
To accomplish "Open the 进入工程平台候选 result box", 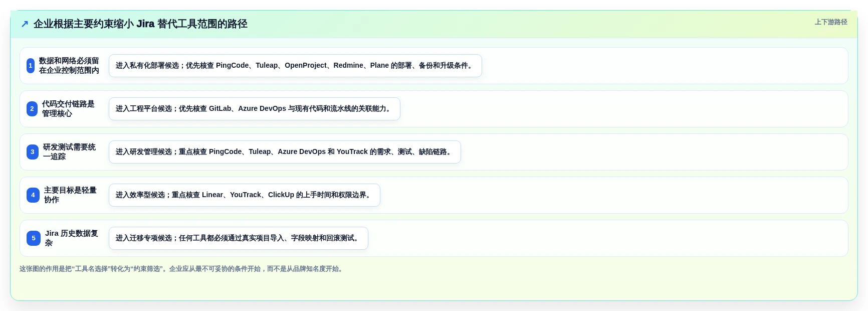I will pos(255,109).
